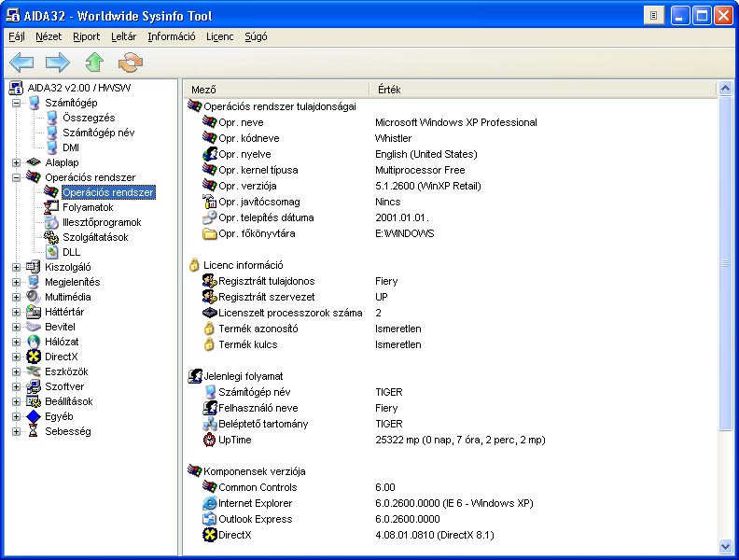The image size is (739, 560).
Task: Click the Beállítások settings icon
Action: [34, 401]
